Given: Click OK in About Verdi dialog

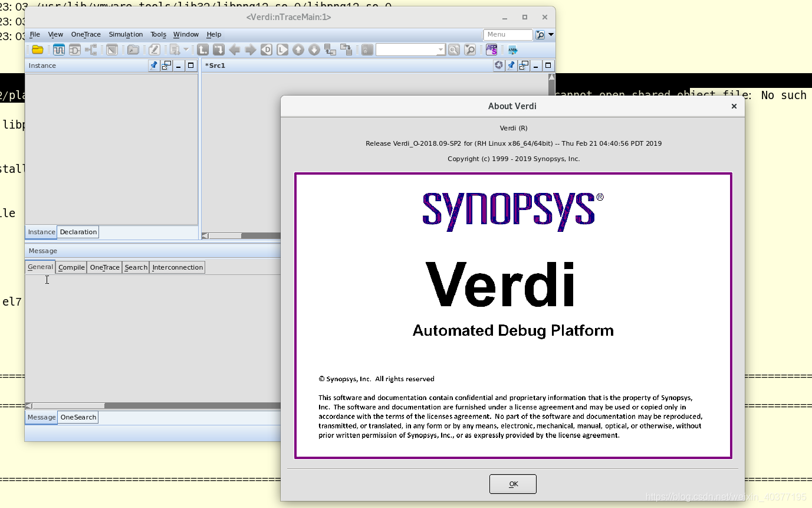Looking at the screenshot, I should (x=513, y=484).
